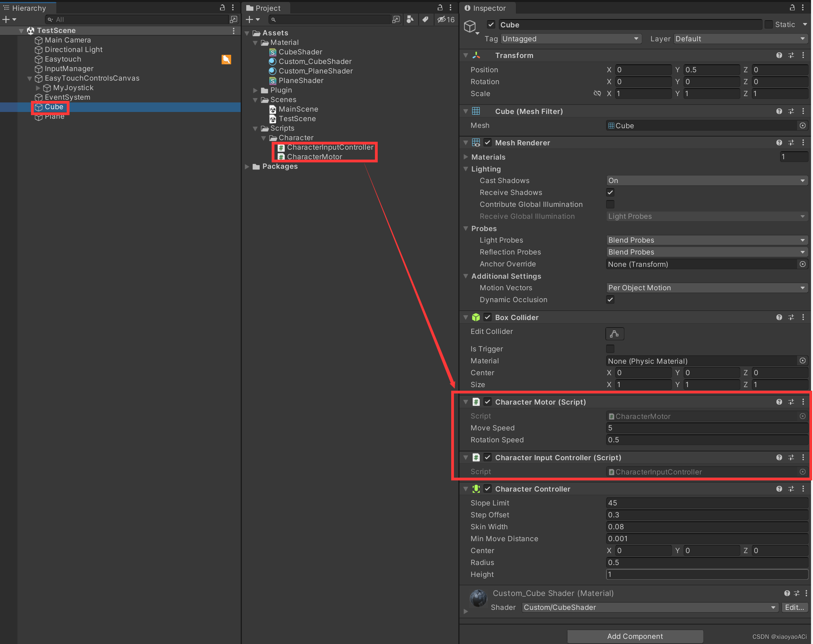Viewport: 813px width, 644px height.
Task: Open Character Motor script kebab menu
Action: pos(803,402)
